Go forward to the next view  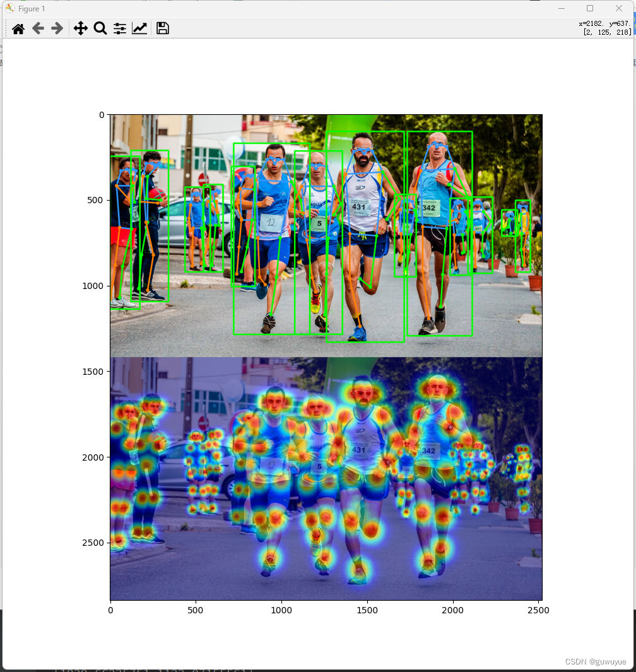tap(57, 29)
